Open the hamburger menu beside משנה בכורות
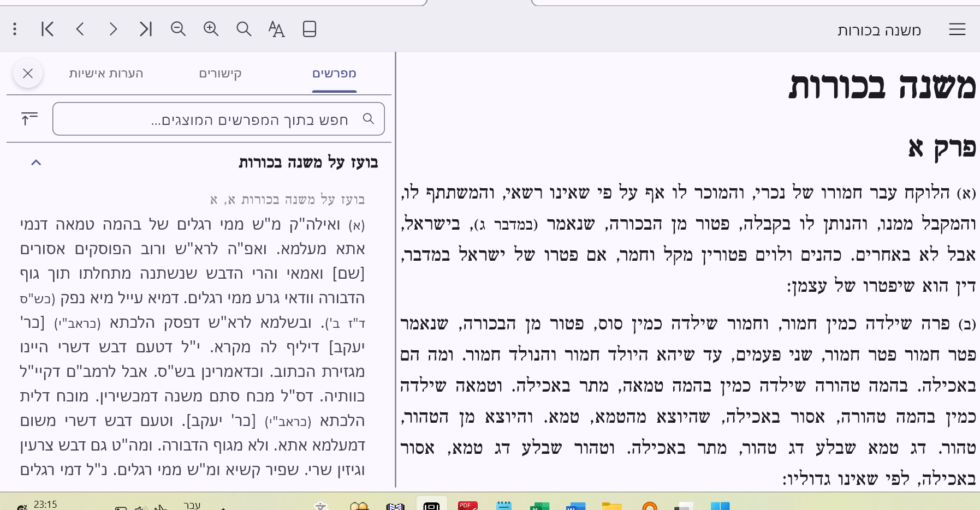 click(957, 29)
